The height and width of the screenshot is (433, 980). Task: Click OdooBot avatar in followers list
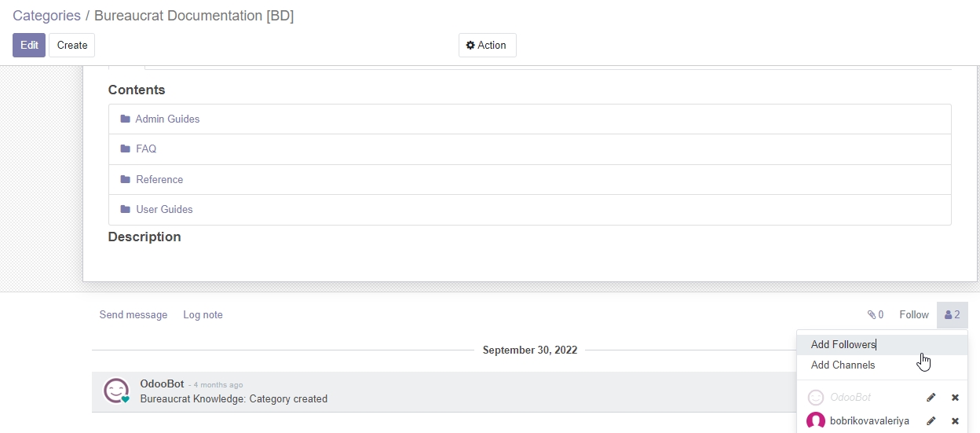coord(816,398)
